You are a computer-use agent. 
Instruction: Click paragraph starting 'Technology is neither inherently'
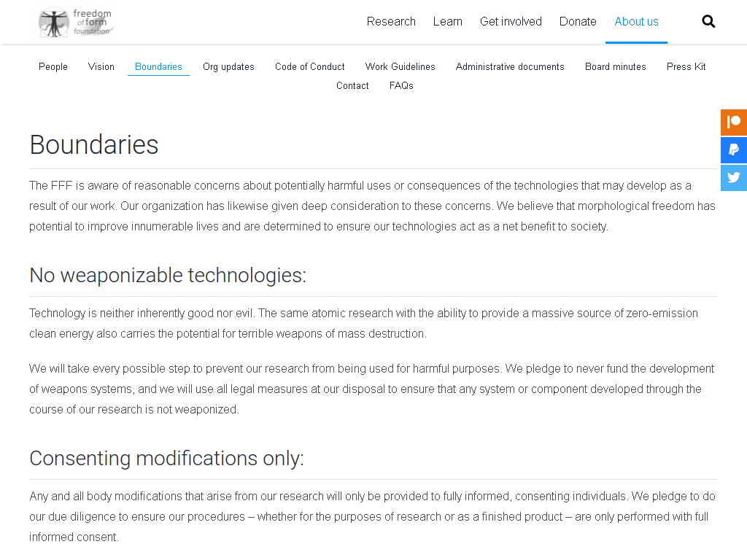(x=363, y=323)
